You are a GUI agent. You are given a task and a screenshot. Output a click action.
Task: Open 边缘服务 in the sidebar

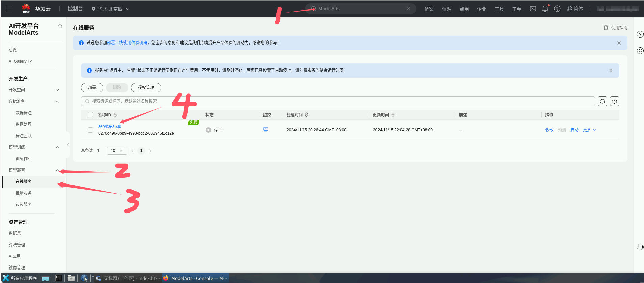pyautogui.click(x=24, y=205)
